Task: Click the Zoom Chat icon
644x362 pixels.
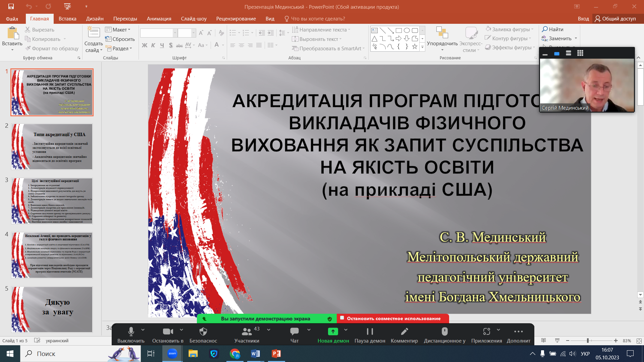Action: pos(294,332)
